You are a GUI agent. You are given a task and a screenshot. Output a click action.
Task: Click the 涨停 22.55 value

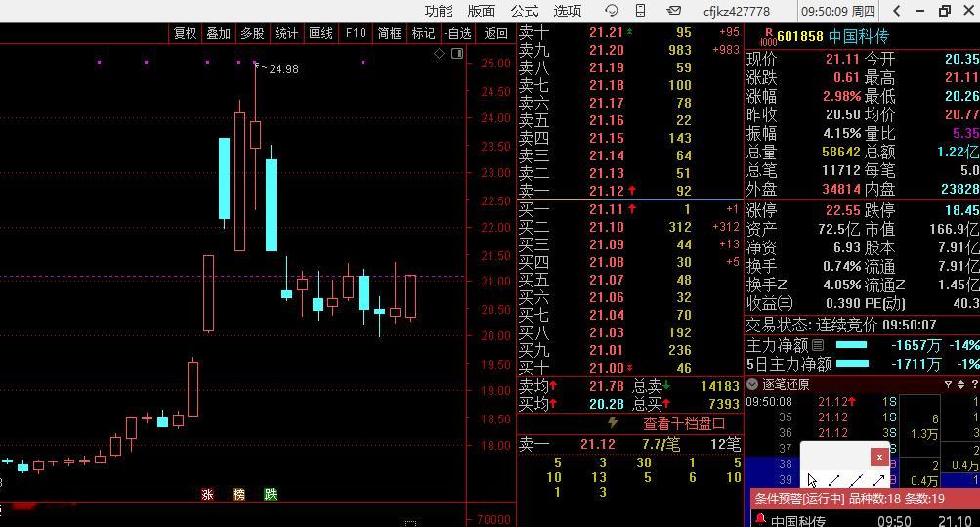[842, 210]
